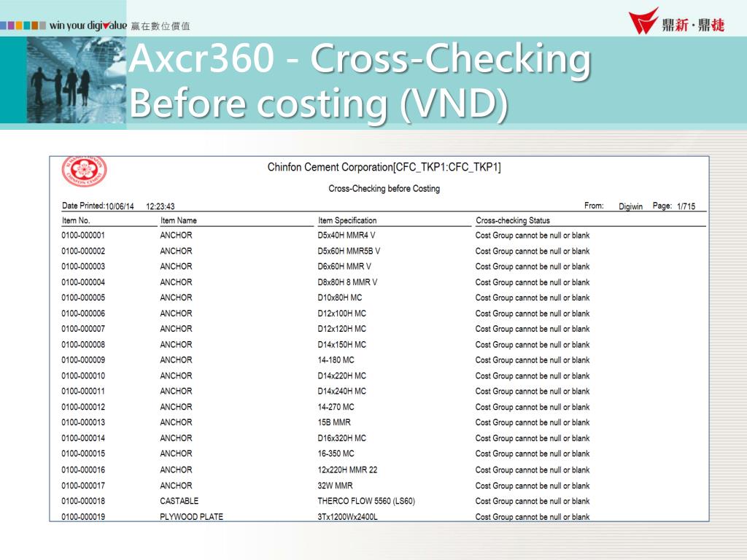Select item number 0100-000015
The image size is (747, 560).
(83, 454)
